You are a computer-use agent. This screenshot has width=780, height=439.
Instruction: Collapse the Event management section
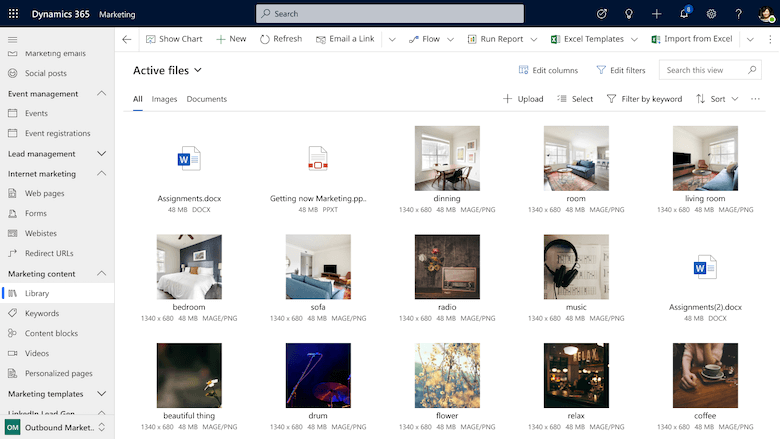(101, 94)
